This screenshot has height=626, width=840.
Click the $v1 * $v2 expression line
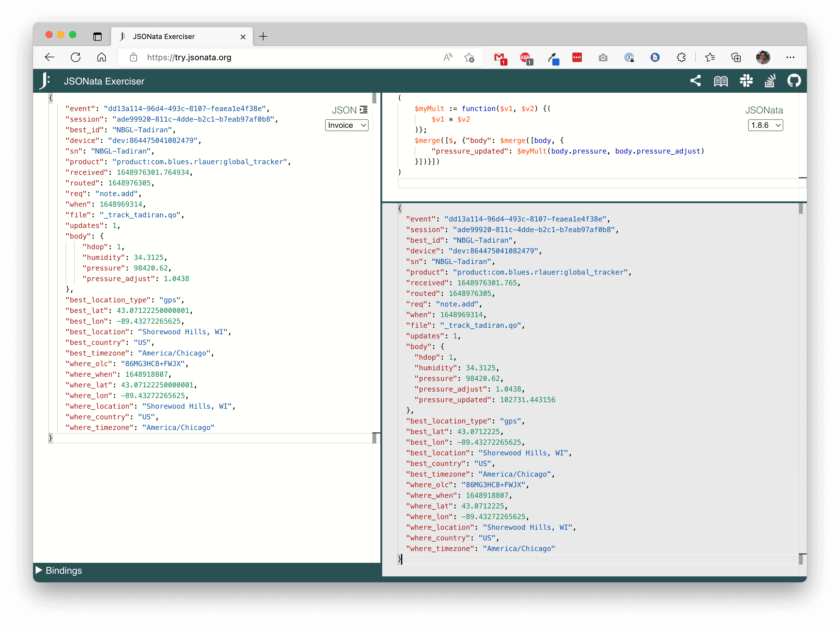450,119
